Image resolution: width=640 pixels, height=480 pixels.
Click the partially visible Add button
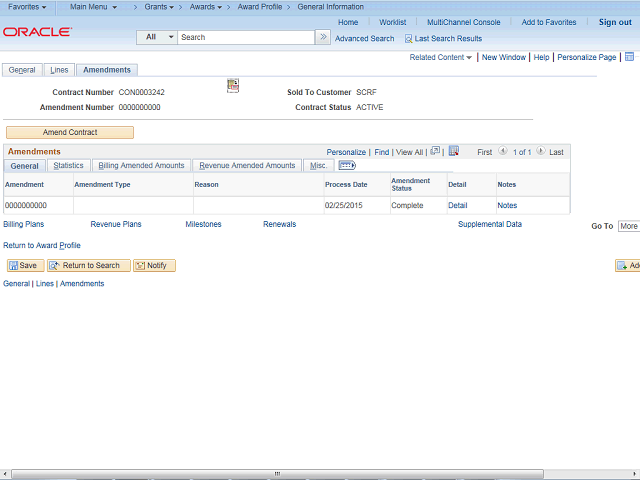pyautogui.click(x=628, y=265)
